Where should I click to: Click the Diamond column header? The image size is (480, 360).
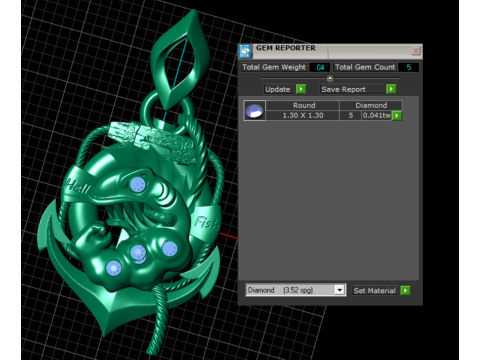[371, 105]
